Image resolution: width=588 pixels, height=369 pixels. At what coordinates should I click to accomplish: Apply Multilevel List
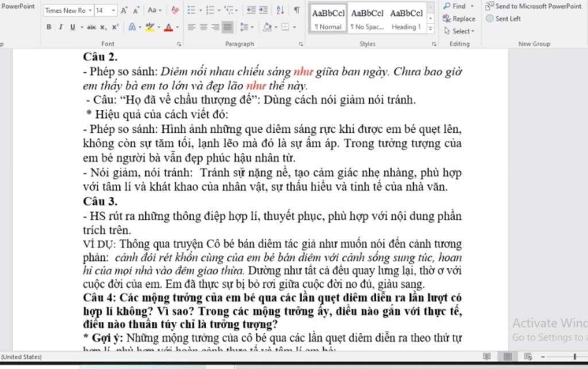[228, 10]
